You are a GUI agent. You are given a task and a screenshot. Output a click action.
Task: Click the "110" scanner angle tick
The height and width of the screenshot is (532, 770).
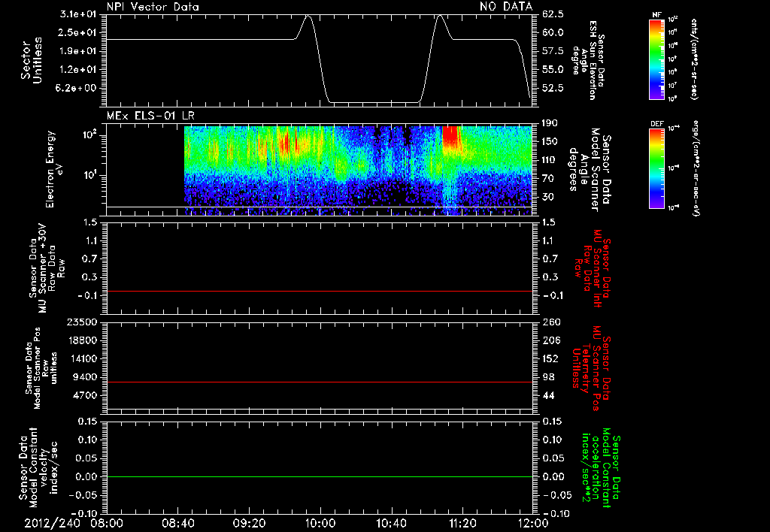550,160
